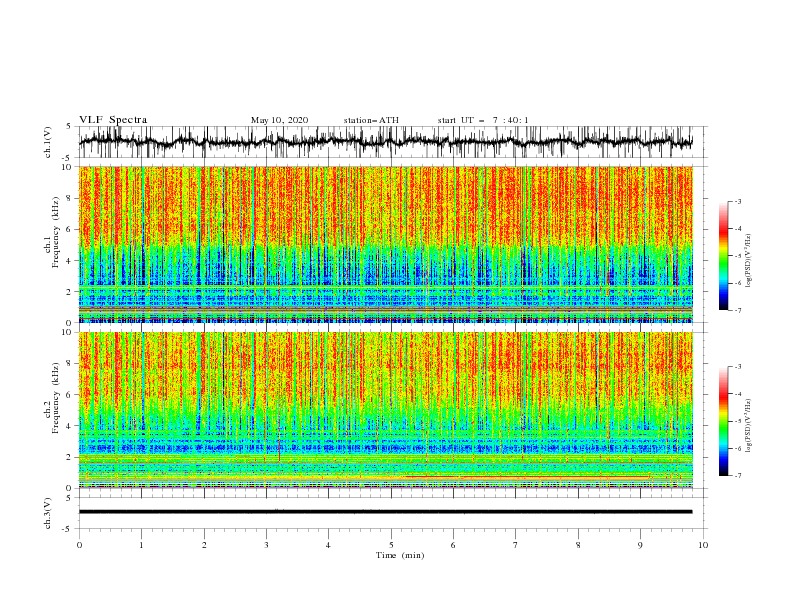Click the ch.1 spectrogram panel
Viewport: 792px width, 612px height.
pyautogui.click(x=386, y=244)
